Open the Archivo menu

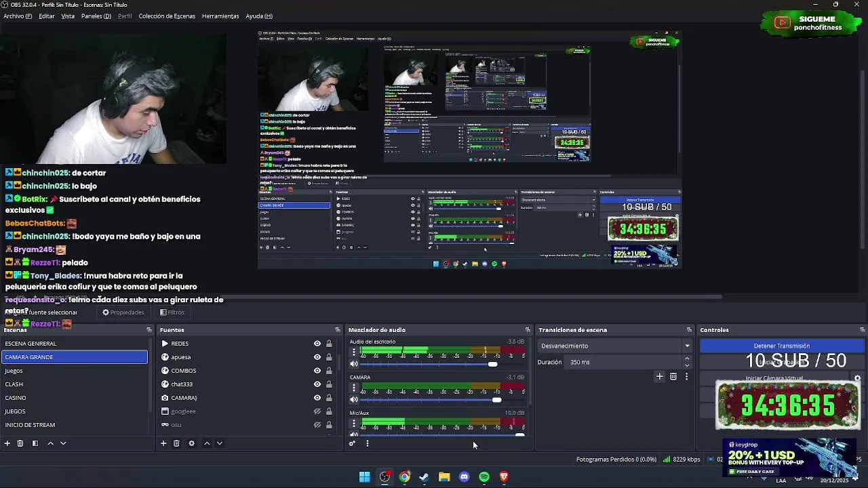[x=18, y=16]
